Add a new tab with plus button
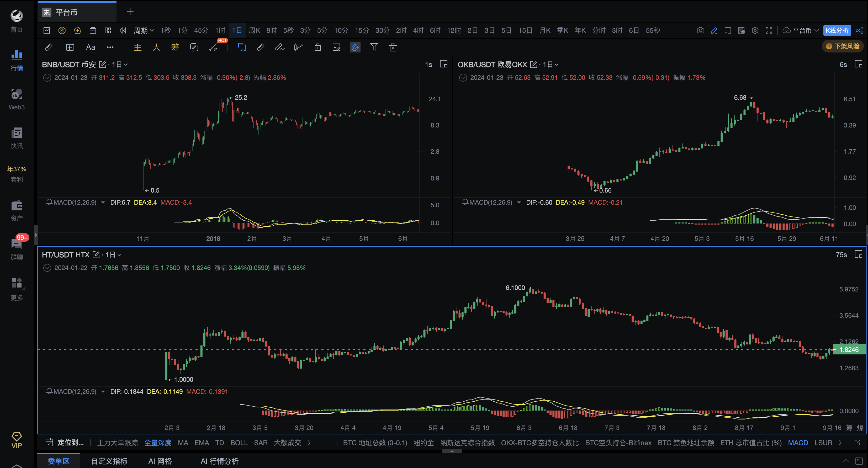The height and width of the screenshot is (468, 868). 130,12
